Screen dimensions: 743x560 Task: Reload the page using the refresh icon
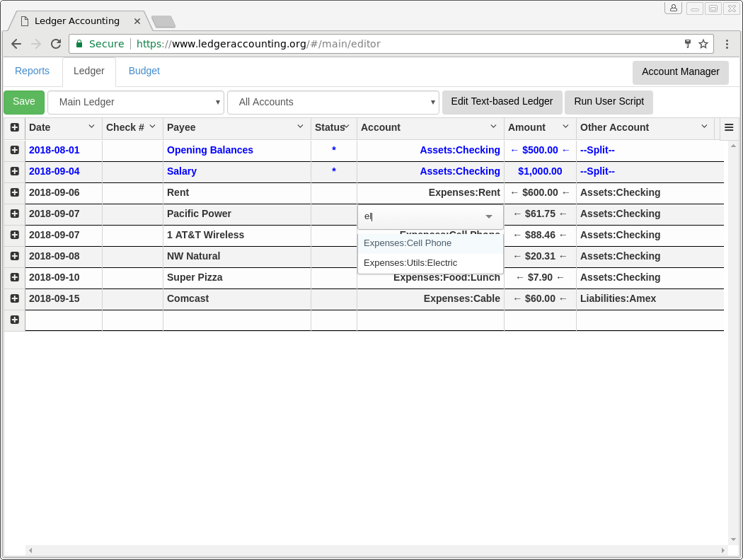pos(56,44)
